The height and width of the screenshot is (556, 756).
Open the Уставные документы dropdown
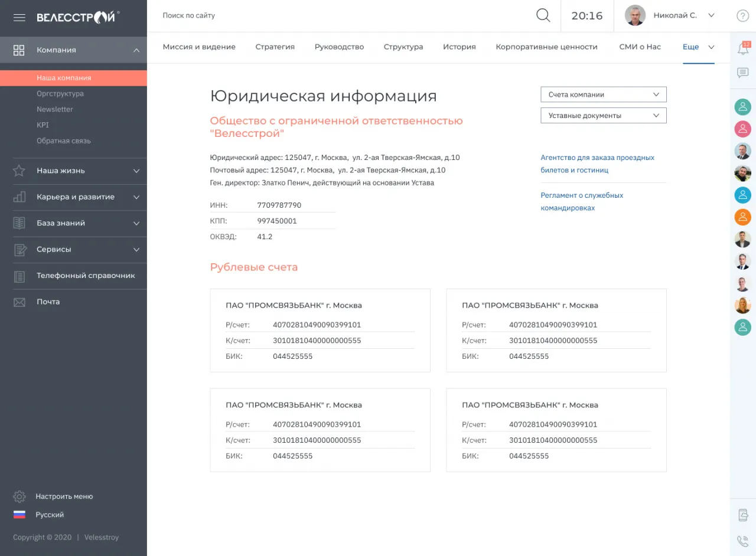point(603,116)
